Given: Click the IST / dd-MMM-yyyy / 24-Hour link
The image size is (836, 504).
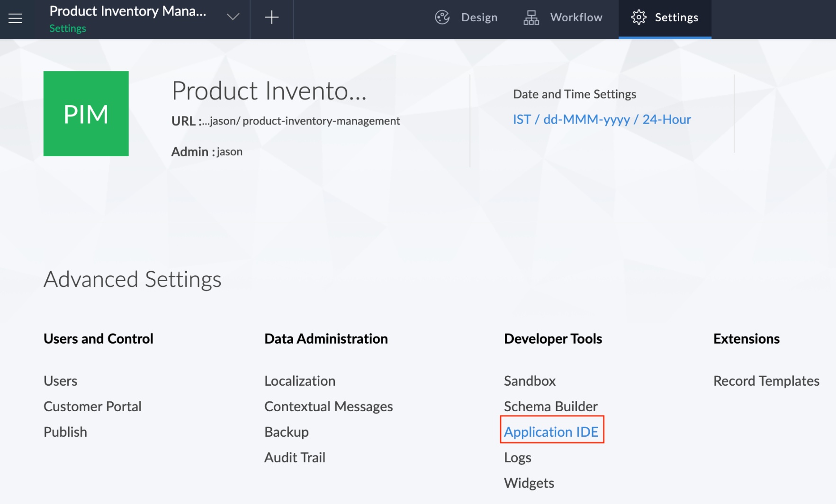Looking at the screenshot, I should click(x=602, y=119).
